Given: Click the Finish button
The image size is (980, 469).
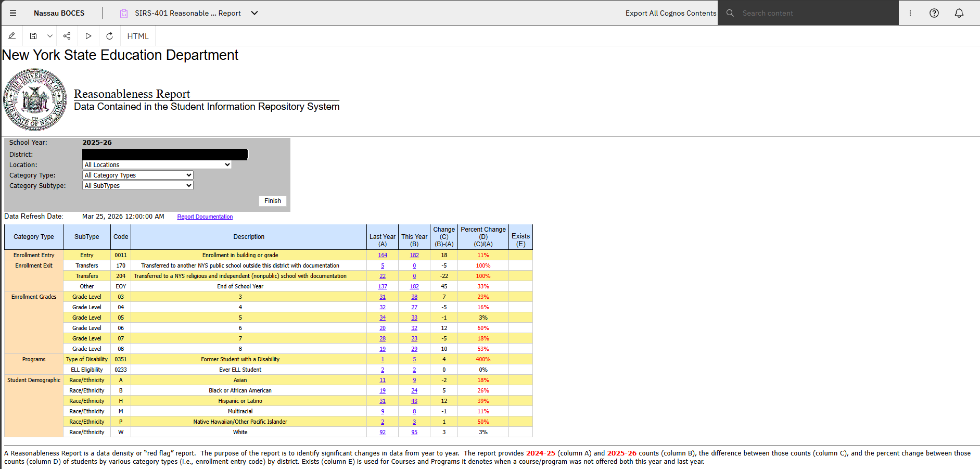Looking at the screenshot, I should coord(273,201).
